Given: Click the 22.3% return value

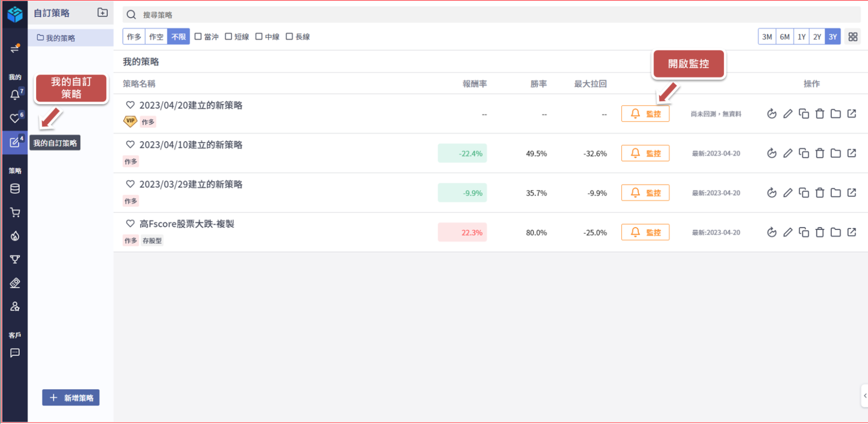Looking at the screenshot, I should [x=462, y=232].
